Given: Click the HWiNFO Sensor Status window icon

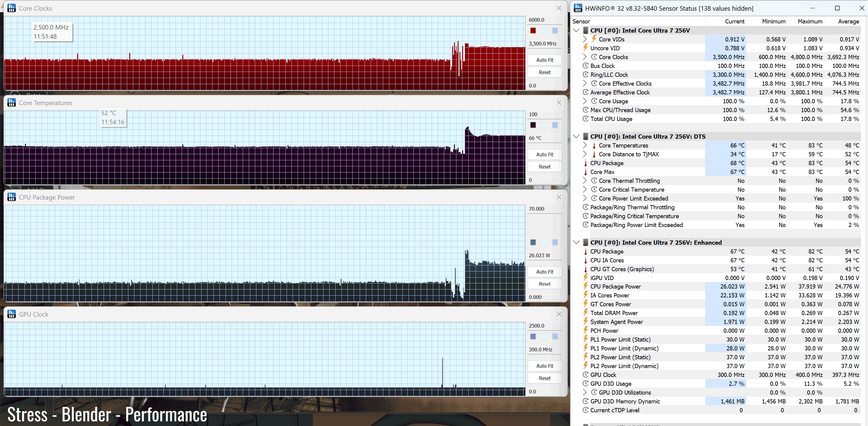Looking at the screenshot, I should point(578,8).
